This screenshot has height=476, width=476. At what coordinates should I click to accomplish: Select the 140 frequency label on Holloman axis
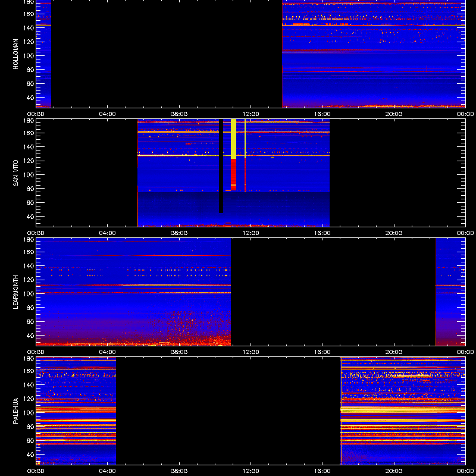(x=29, y=27)
